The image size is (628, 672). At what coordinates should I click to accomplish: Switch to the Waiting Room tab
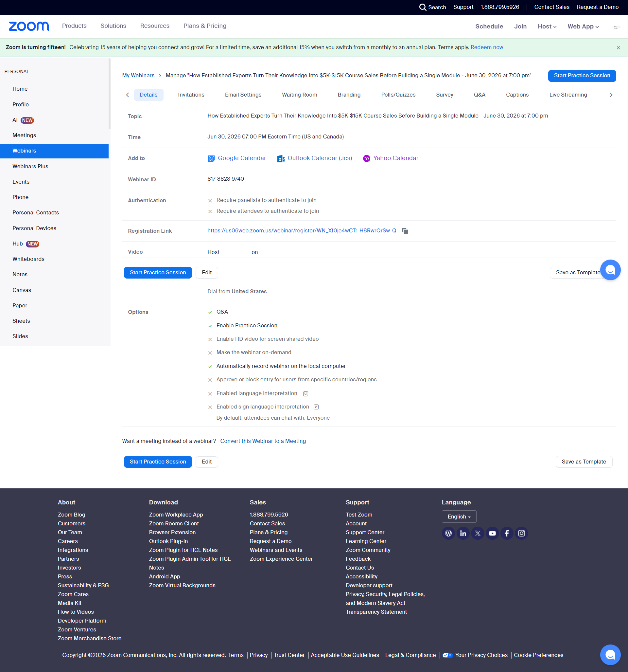click(x=300, y=95)
